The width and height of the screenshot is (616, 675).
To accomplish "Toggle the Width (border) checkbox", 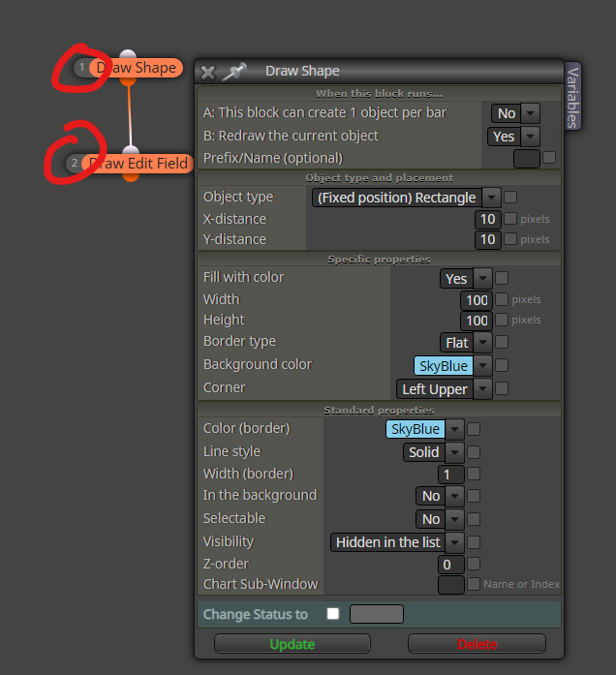I will tap(474, 474).
